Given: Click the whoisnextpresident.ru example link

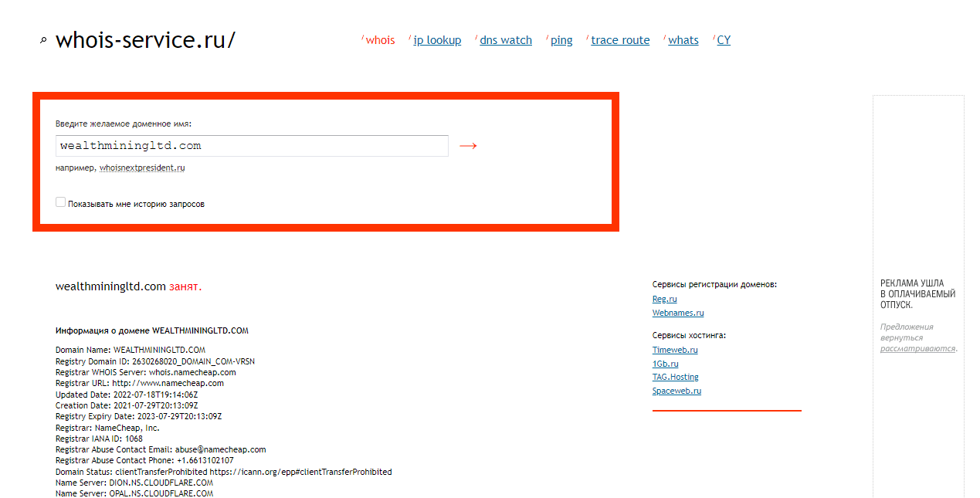Looking at the screenshot, I should click(x=142, y=168).
